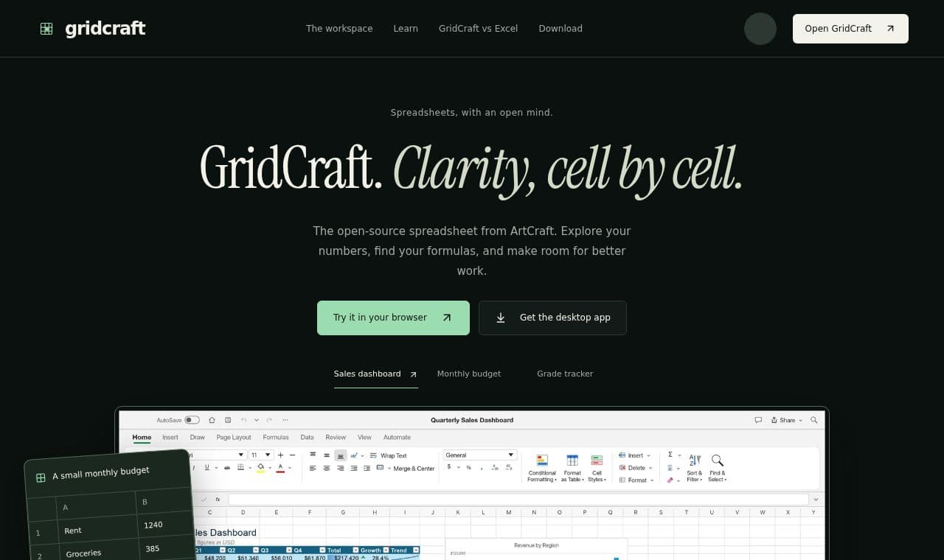Toggle the round dark theme button in header
This screenshot has height=560, width=944.
coord(760,29)
